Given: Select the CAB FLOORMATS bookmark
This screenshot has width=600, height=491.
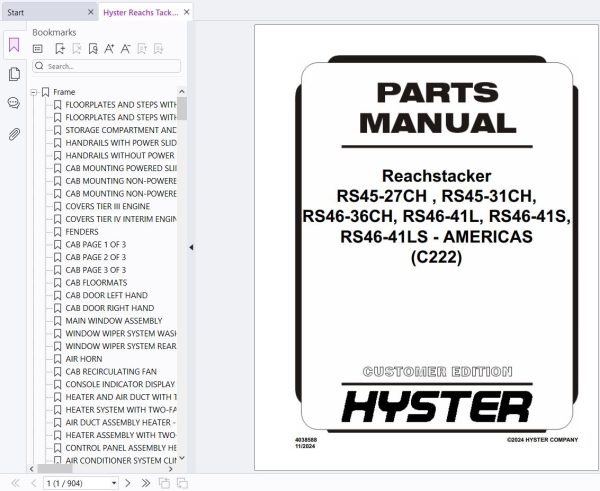Looking at the screenshot, I should pos(96,283).
